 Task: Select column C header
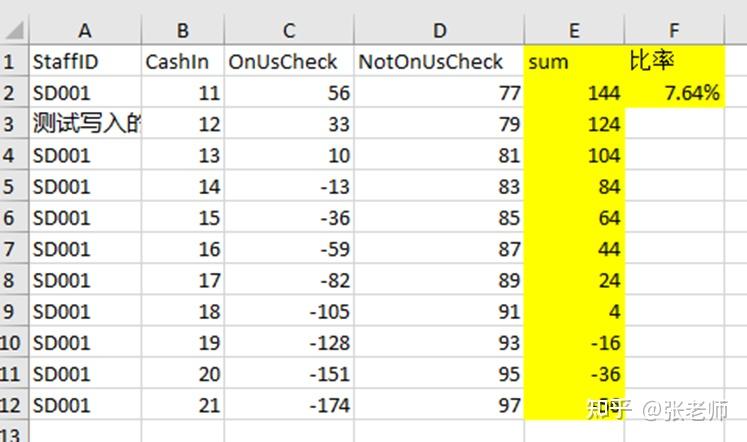pos(288,31)
